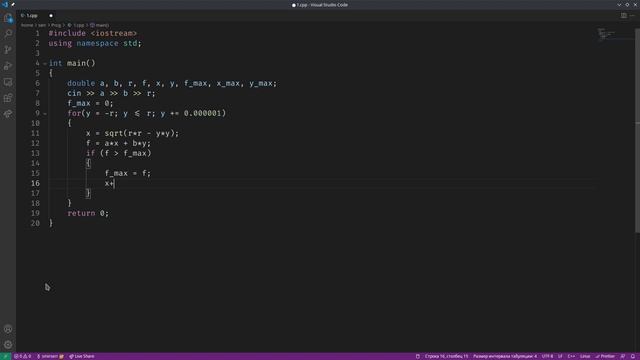
Task: Click the file icon left of line/column status
Action: (x=418, y=356)
